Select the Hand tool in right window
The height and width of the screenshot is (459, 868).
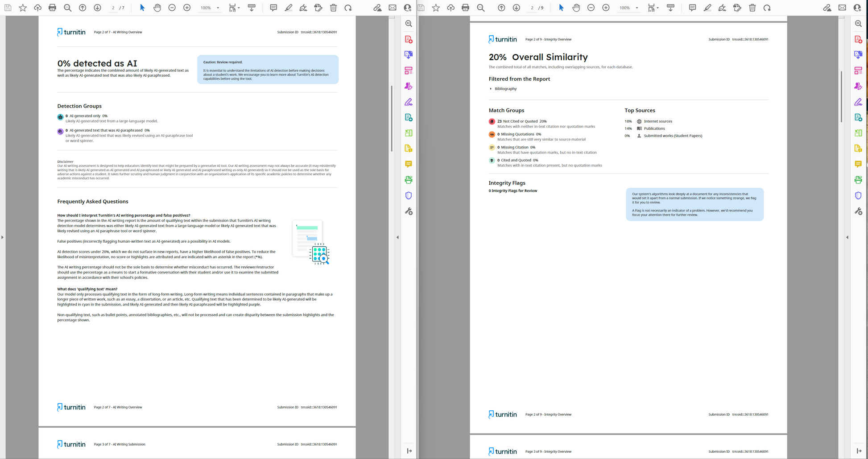coord(576,8)
